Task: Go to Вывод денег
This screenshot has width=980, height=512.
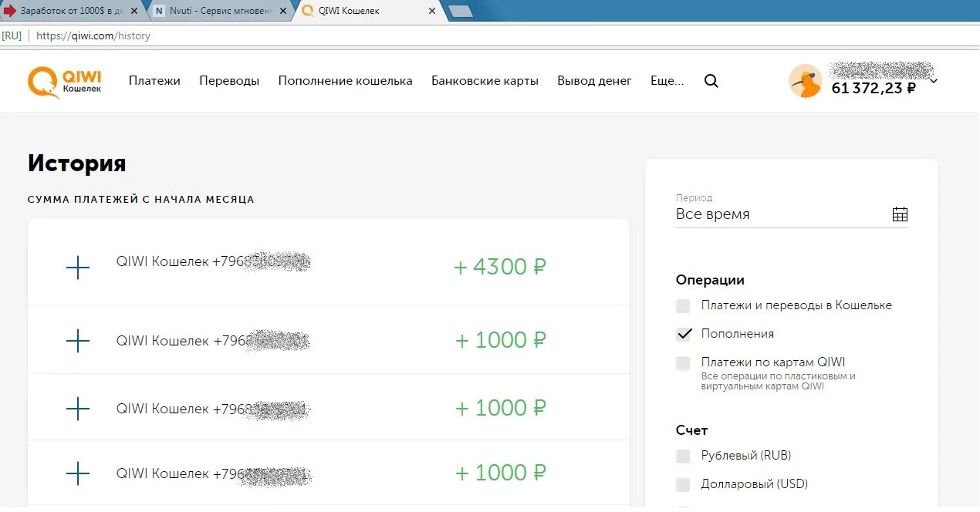Action: (x=594, y=81)
